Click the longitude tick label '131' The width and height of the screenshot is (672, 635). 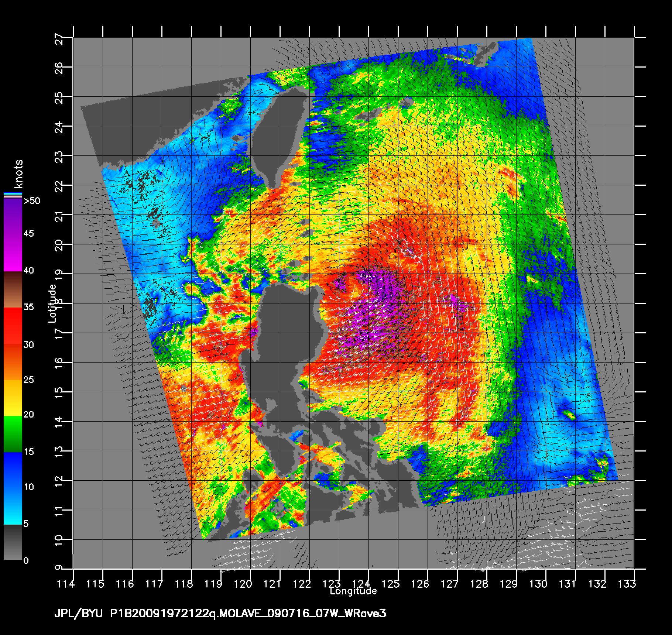click(568, 584)
